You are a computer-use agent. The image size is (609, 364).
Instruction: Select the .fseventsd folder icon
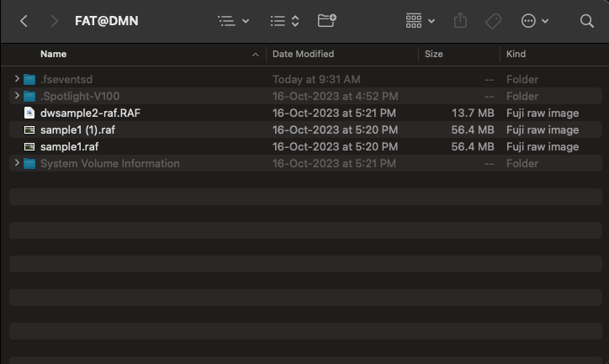tap(29, 80)
